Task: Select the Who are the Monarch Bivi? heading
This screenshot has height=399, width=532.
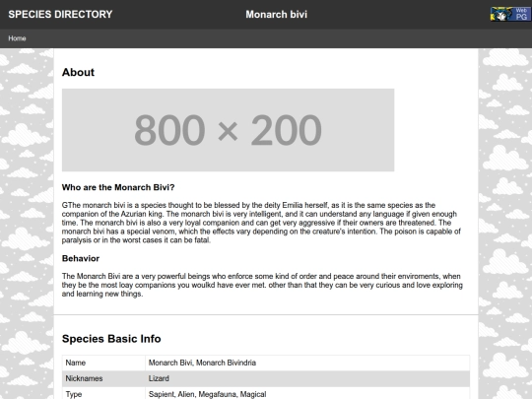Action: click(x=118, y=187)
